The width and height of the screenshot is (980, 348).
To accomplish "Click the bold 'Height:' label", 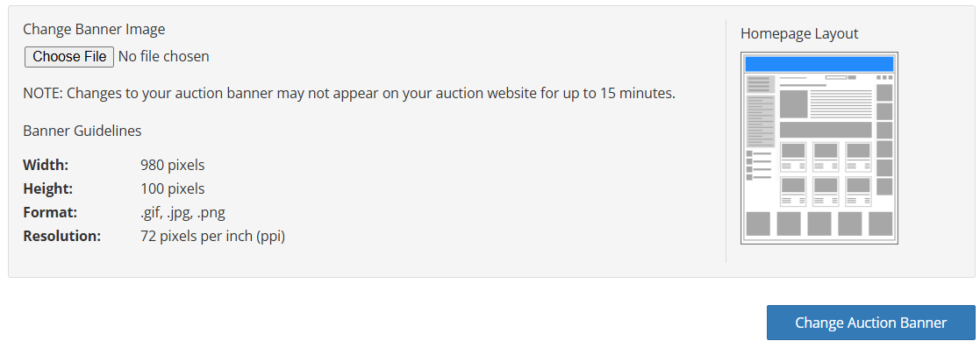I will click(x=48, y=188).
